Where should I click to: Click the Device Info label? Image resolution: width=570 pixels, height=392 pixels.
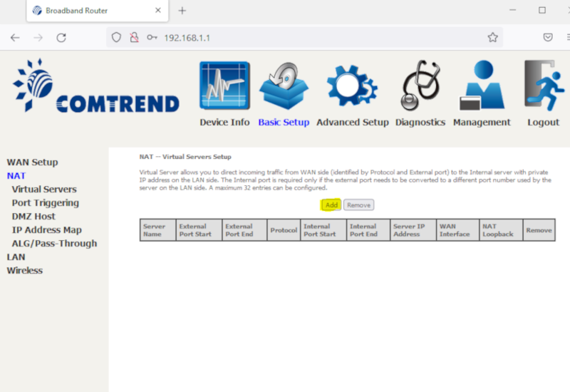point(224,122)
